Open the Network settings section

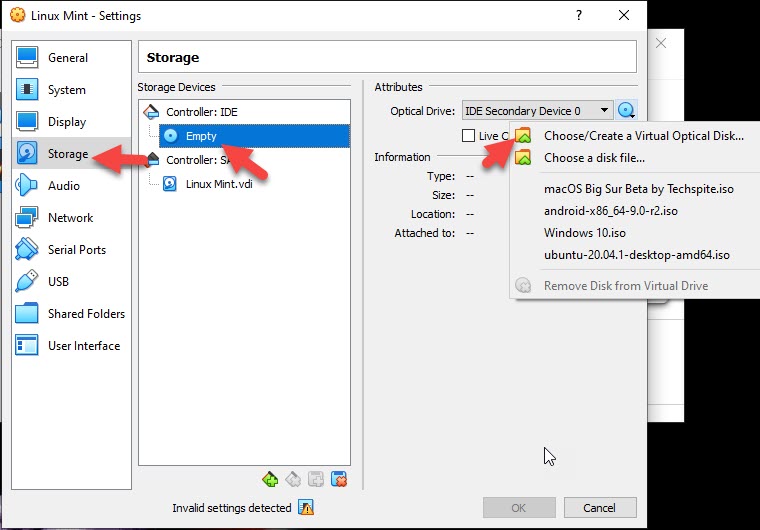pyautogui.click(x=69, y=218)
